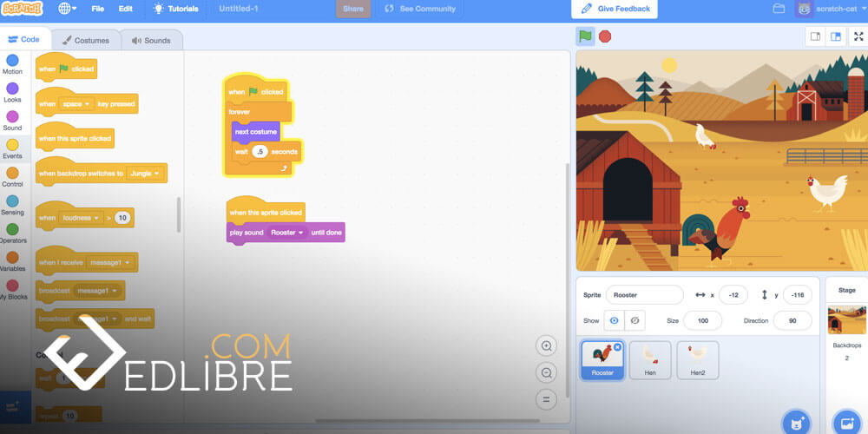Select the Sensing block category
This screenshot has width=868, height=434.
12,206
